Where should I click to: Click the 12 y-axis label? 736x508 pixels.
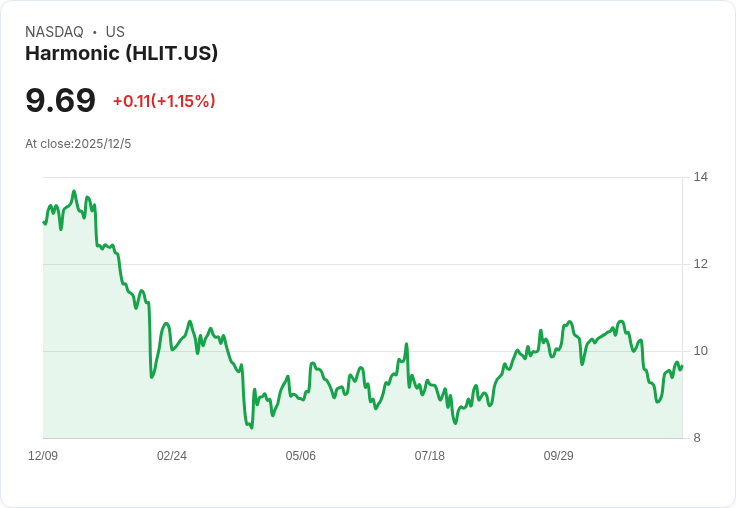point(700,264)
